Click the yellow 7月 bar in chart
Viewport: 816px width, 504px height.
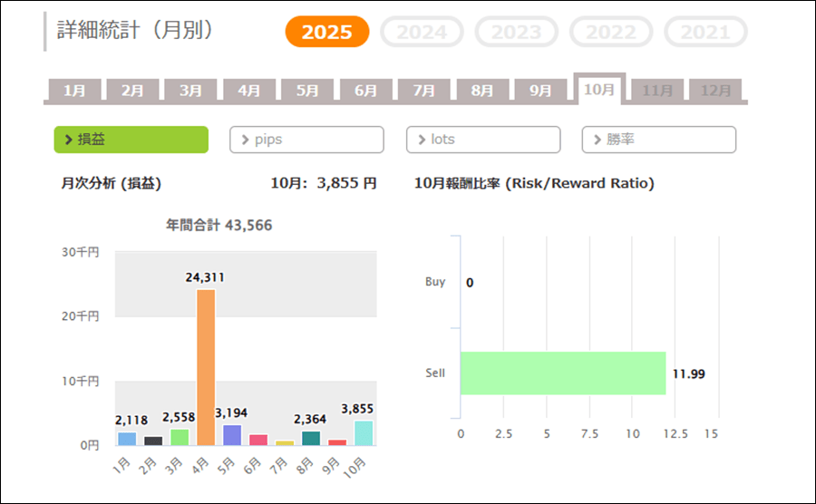(285, 443)
